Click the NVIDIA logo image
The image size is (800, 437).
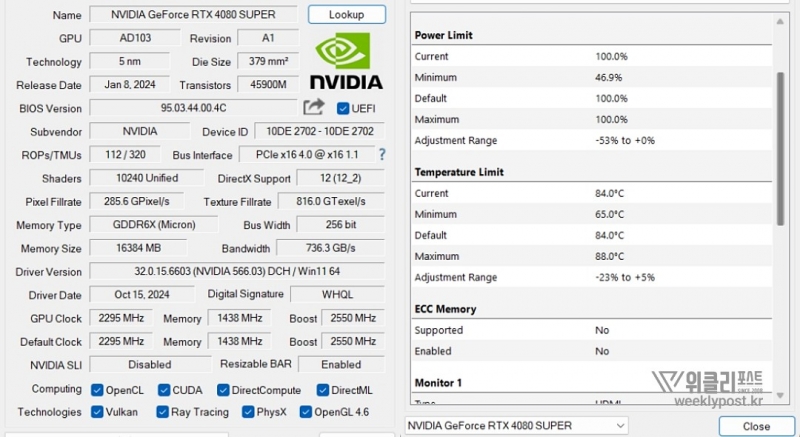click(346, 61)
